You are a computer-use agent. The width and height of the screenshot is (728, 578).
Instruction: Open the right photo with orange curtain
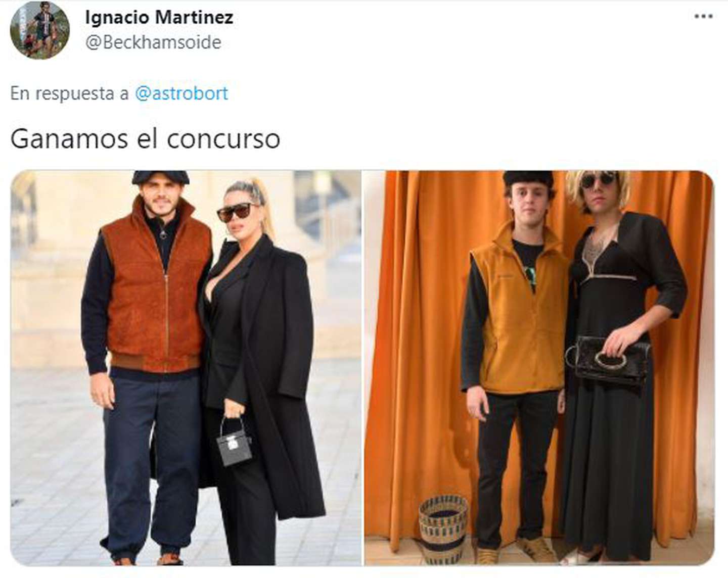[538, 368]
